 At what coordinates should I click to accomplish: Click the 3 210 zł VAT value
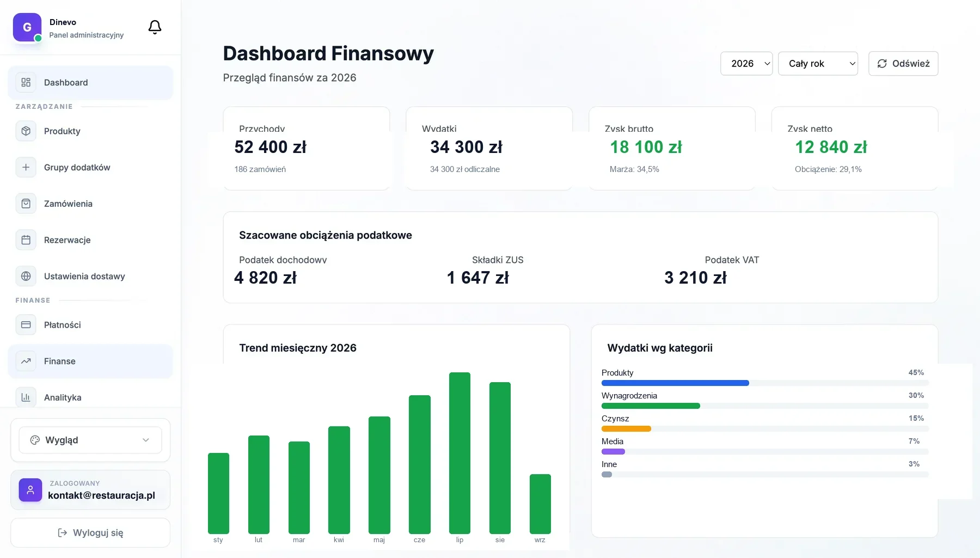coord(695,278)
